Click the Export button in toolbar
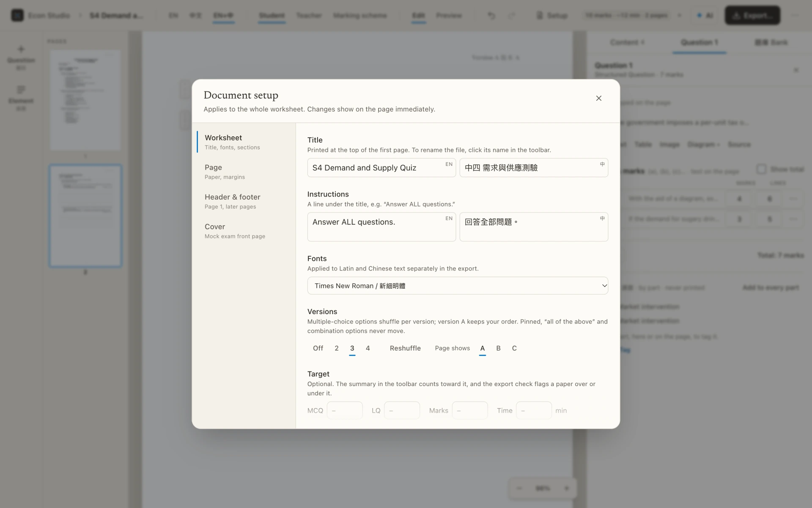 click(x=752, y=15)
